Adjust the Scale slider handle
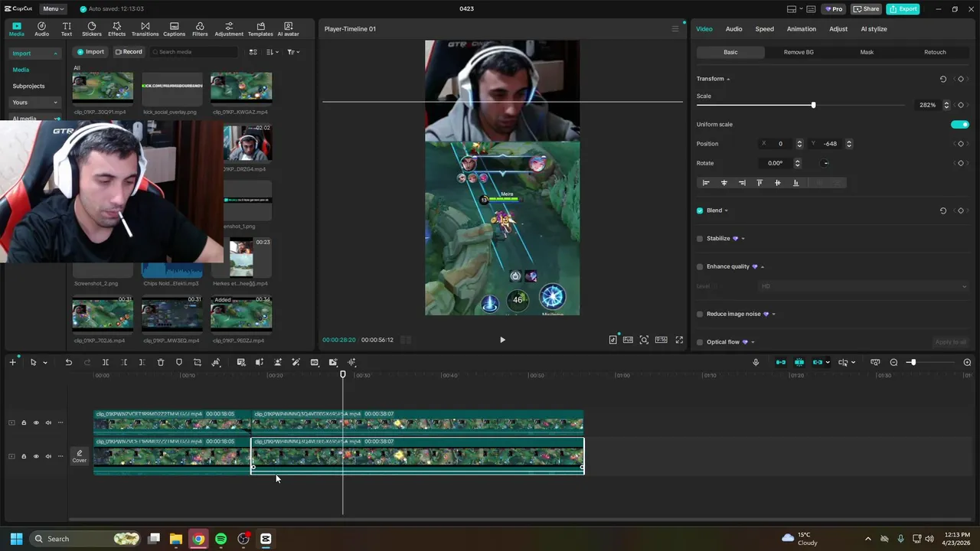The image size is (980, 551). click(x=813, y=105)
